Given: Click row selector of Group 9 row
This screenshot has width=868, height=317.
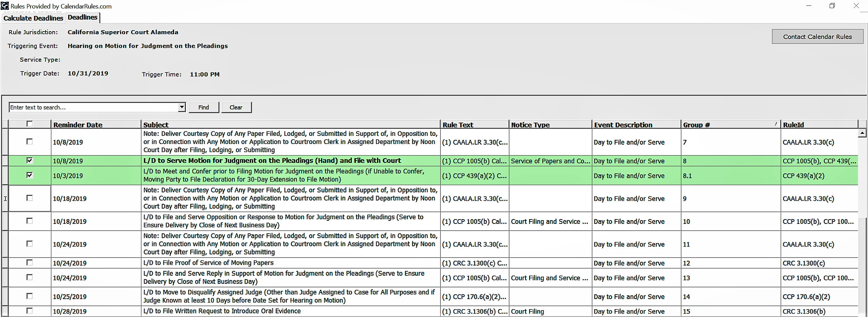Looking at the screenshot, I should click(5, 198).
